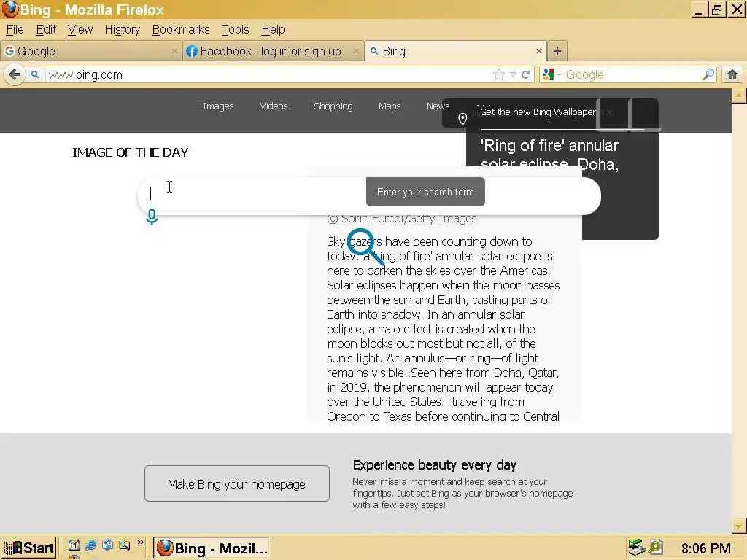Click the tray icon beside the clock
Viewport: 747px width, 560px height.
tap(656, 547)
